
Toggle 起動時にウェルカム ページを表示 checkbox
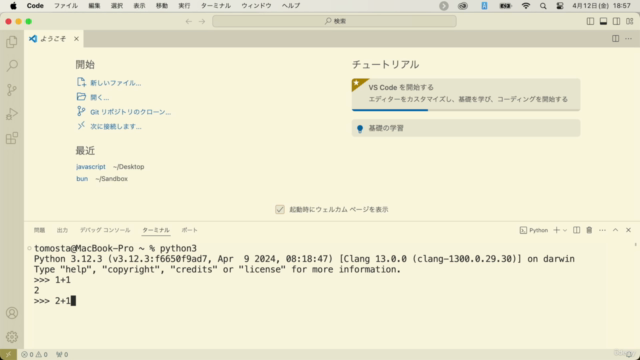pyautogui.click(x=280, y=209)
